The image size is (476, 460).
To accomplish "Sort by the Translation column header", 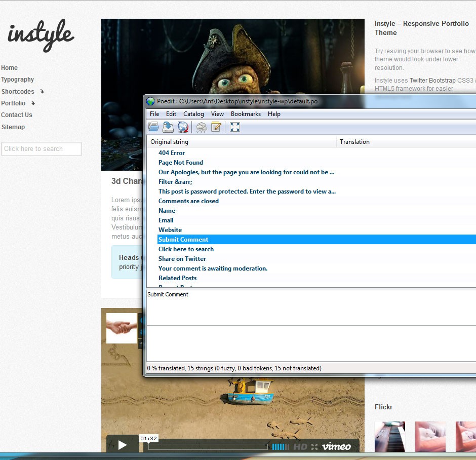I will [407, 142].
